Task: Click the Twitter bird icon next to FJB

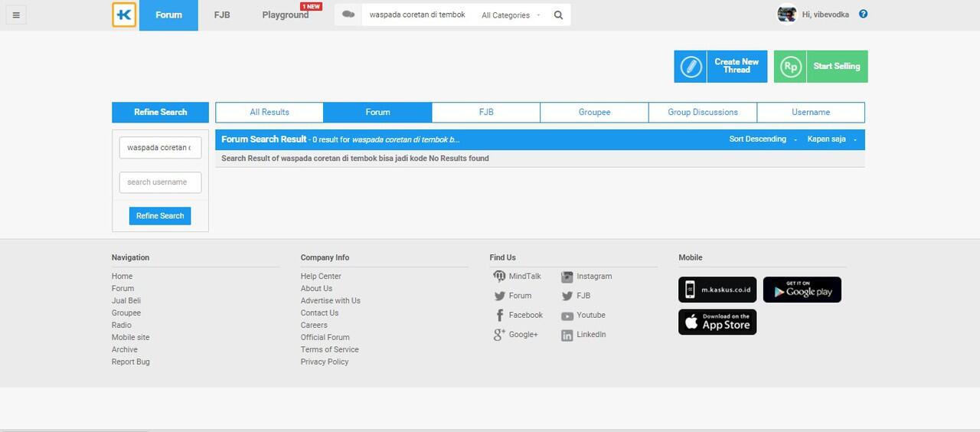Action: tap(567, 296)
